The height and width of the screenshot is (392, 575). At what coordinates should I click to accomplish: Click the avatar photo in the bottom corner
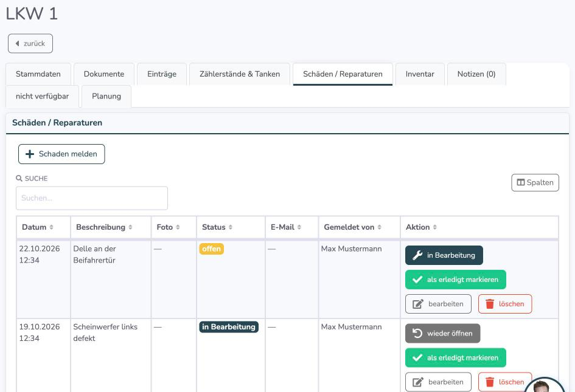(544, 385)
